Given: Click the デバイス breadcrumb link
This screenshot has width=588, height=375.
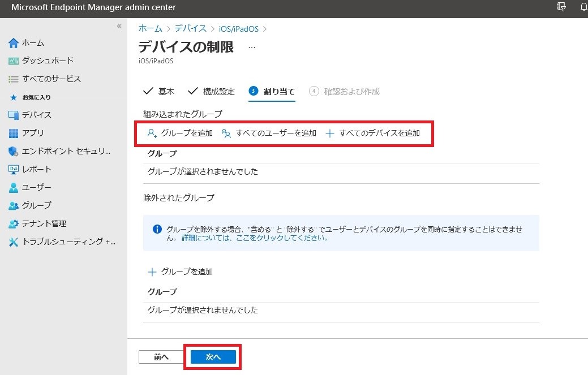Looking at the screenshot, I should (x=191, y=28).
